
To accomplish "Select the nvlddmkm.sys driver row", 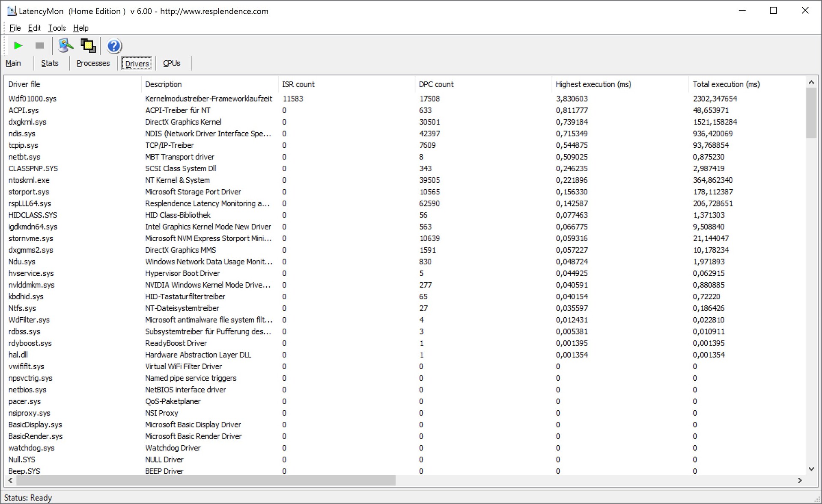I will point(31,285).
